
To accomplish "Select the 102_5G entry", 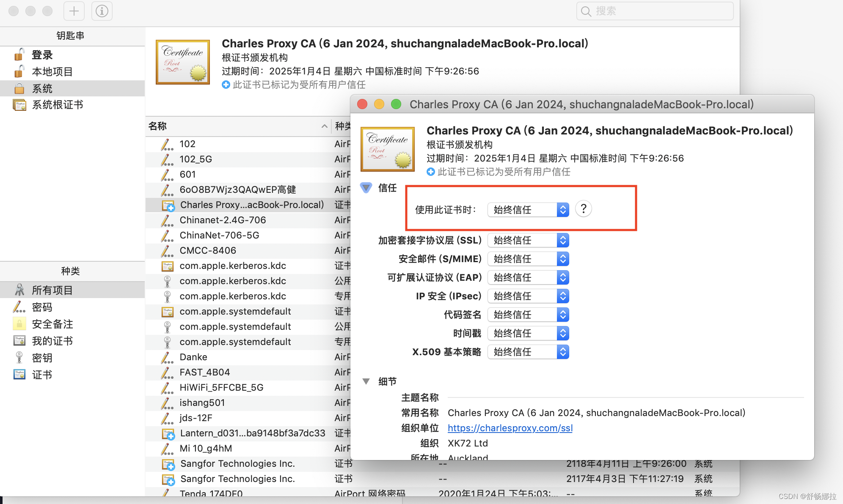I will [248, 159].
